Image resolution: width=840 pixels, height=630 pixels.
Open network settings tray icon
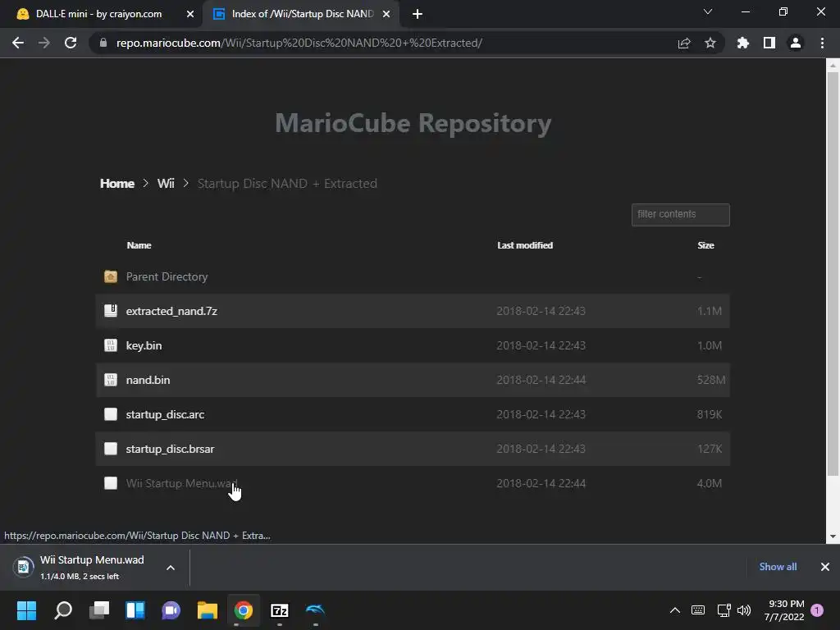(x=724, y=610)
